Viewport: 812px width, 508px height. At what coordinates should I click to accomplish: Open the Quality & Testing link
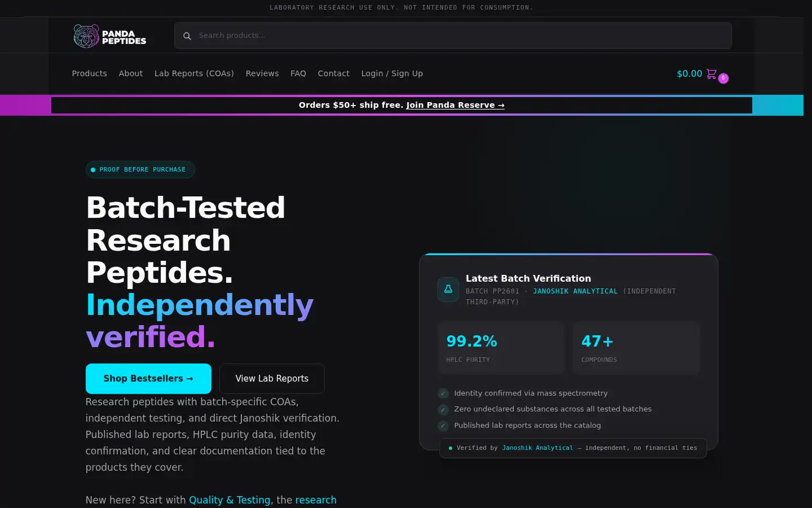(230, 500)
